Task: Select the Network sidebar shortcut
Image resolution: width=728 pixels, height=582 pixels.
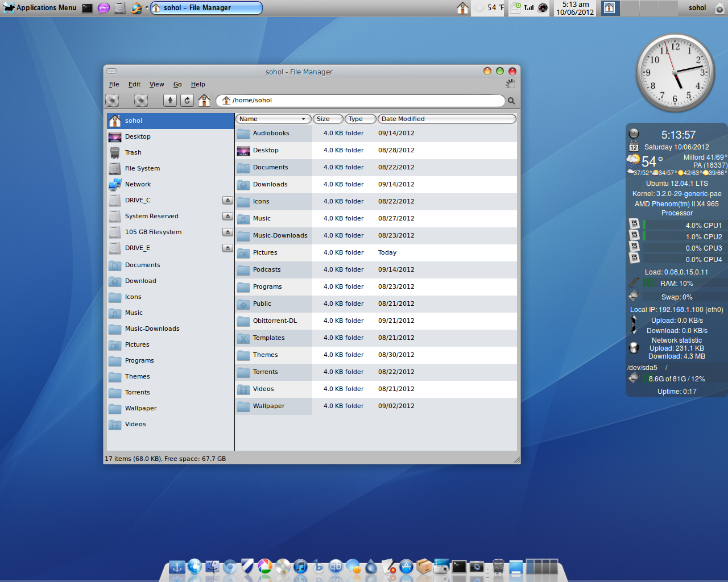Action: click(x=138, y=184)
